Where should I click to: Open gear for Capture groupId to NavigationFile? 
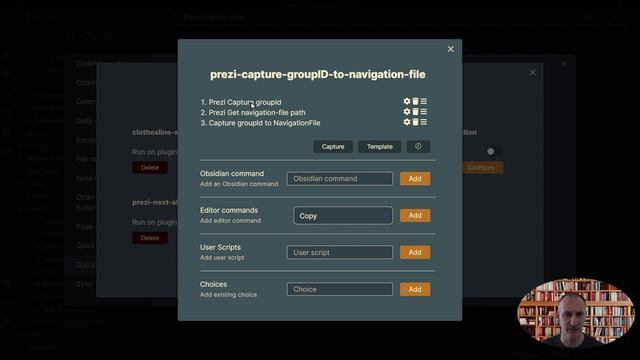407,122
